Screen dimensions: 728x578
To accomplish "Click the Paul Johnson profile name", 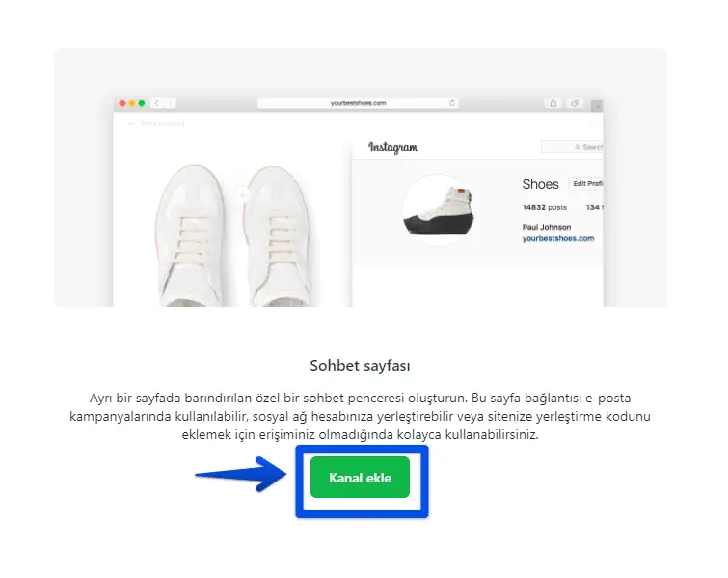I will click(547, 227).
